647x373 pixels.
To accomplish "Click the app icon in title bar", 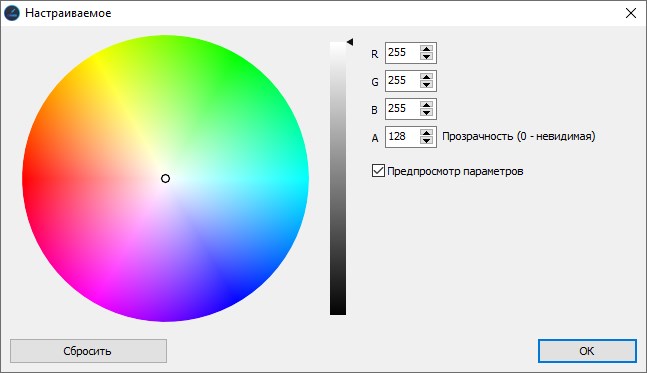I will [x=12, y=13].
